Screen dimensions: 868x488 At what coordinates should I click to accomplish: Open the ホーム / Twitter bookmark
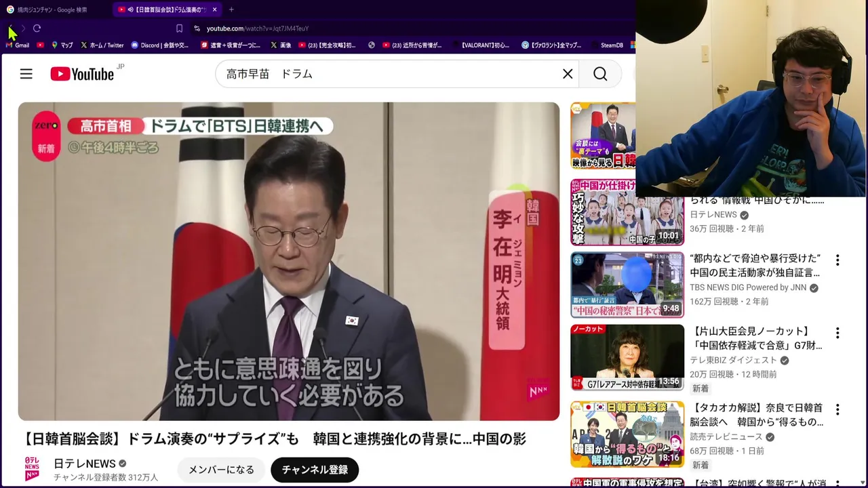pos(102,45)
